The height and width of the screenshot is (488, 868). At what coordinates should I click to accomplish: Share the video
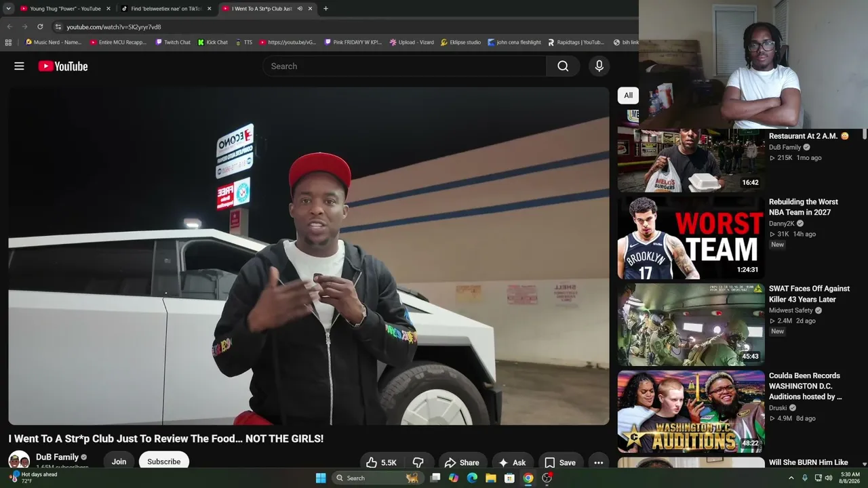click(462, 462)
